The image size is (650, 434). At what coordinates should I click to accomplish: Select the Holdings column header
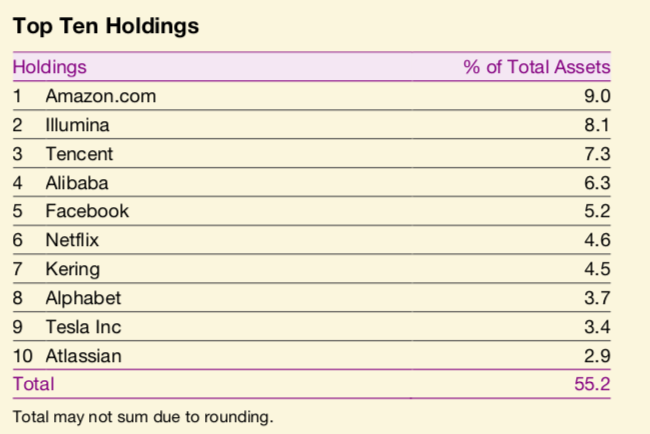pyautogui.click(x=49, y=67)
